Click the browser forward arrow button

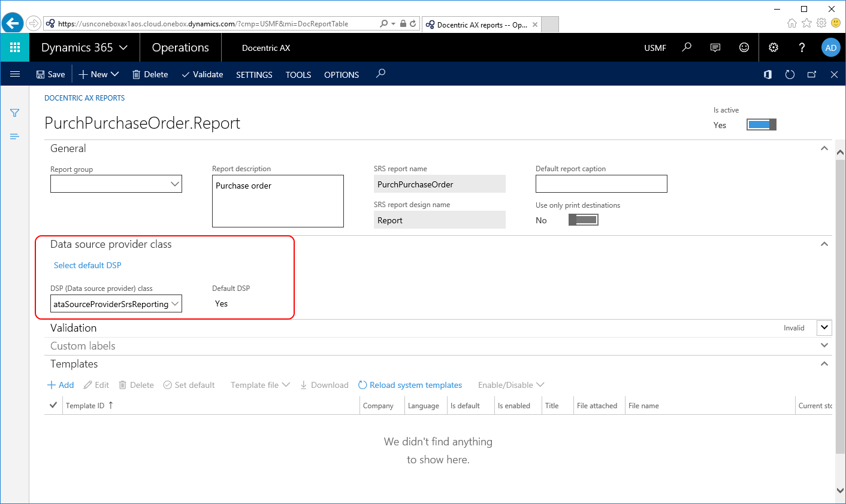34,23
